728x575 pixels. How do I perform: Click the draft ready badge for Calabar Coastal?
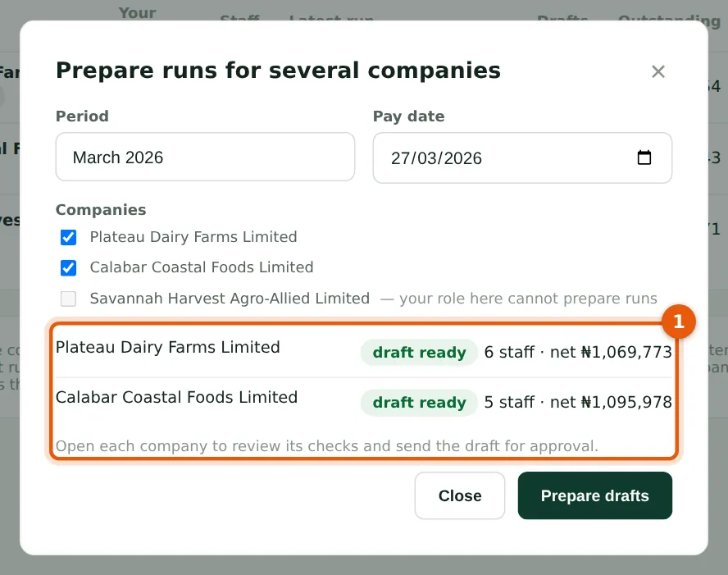click(419, 402)
